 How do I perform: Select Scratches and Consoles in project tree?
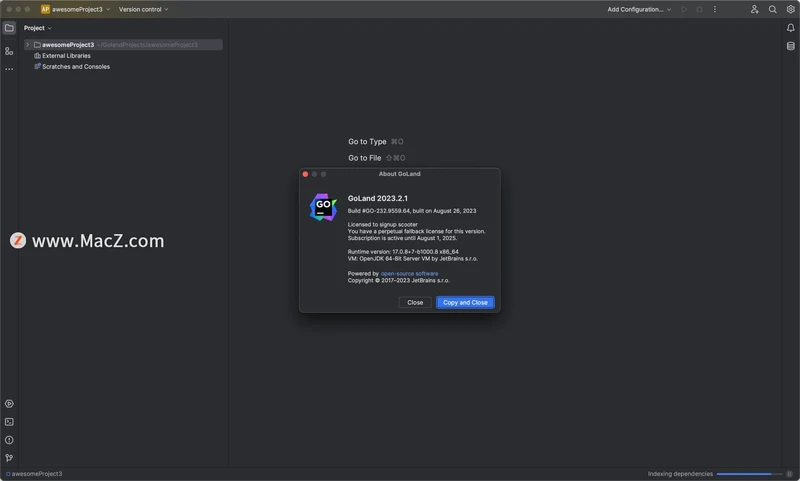pos(76,67)
